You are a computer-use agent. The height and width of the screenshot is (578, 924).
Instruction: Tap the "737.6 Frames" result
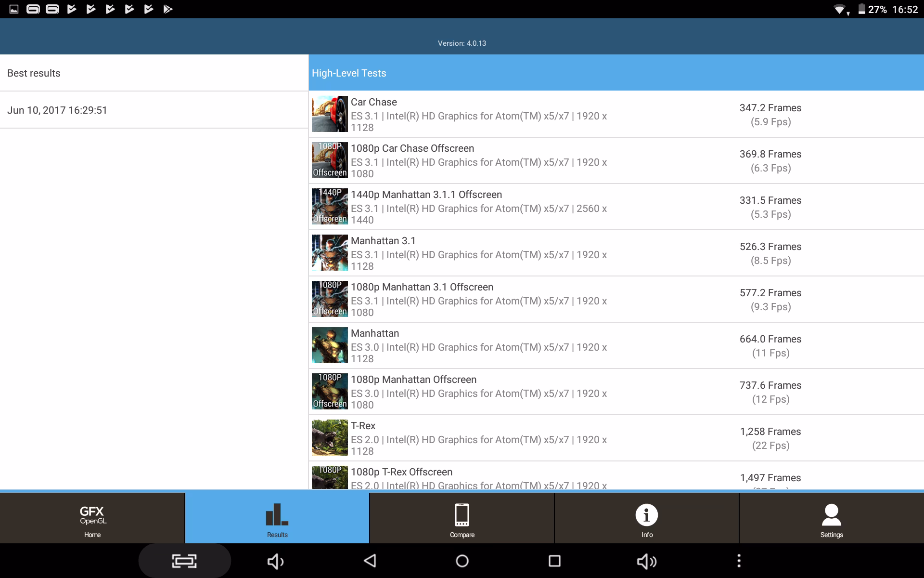pos(770,385)
